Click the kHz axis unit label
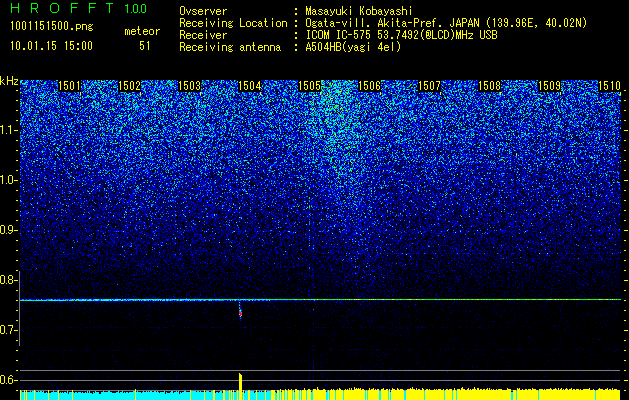 click(x=9, y=81)
